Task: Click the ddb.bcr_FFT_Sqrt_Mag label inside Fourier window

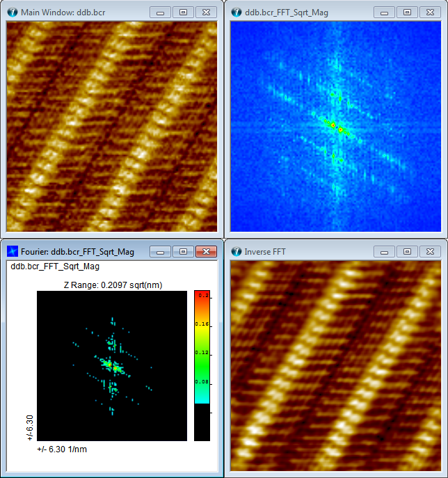Action: click(x=55, y=266)
